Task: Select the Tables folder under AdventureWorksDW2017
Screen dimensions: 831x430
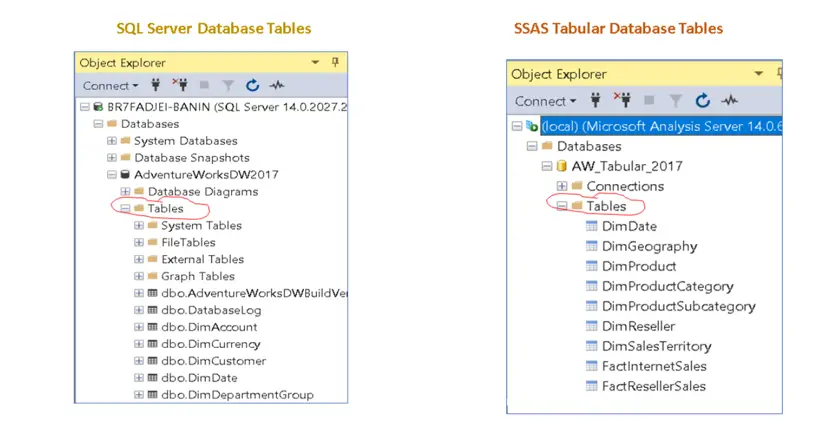Action: pyautogui.click(x=165, y=208)
